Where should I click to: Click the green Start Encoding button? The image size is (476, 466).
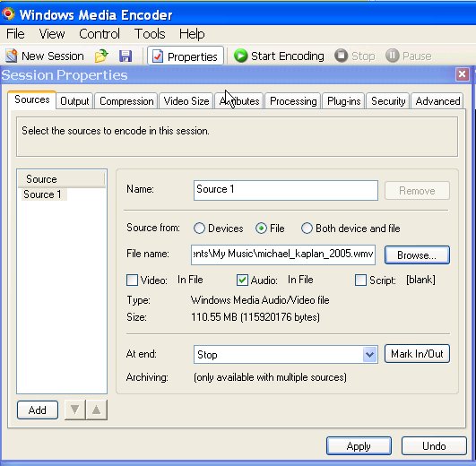point(279,56)
